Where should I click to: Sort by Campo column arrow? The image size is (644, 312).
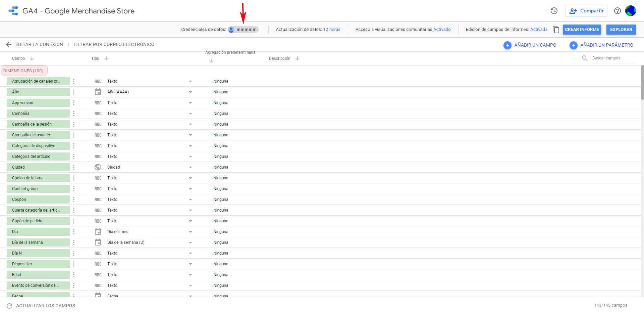click(x=32, y=58)
